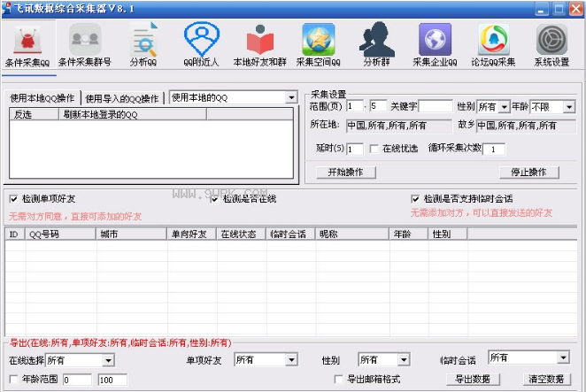Image resolution: width=586 pixels, height=392 pixels.
Task: Open the 条件采集QQ tool
Action: click(x=27, y=46)
